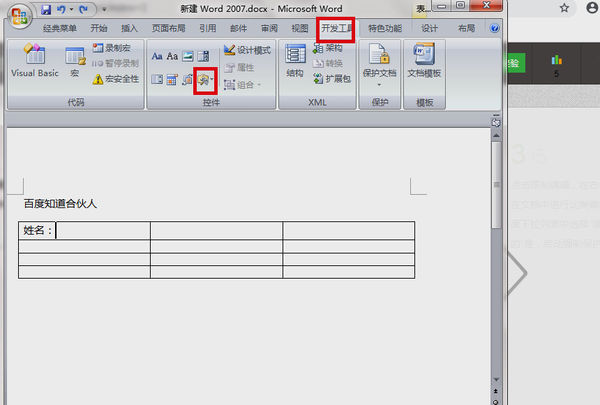Open the Undo history dropdown arrow
This screenshot has width=600, height=405.
71,9
